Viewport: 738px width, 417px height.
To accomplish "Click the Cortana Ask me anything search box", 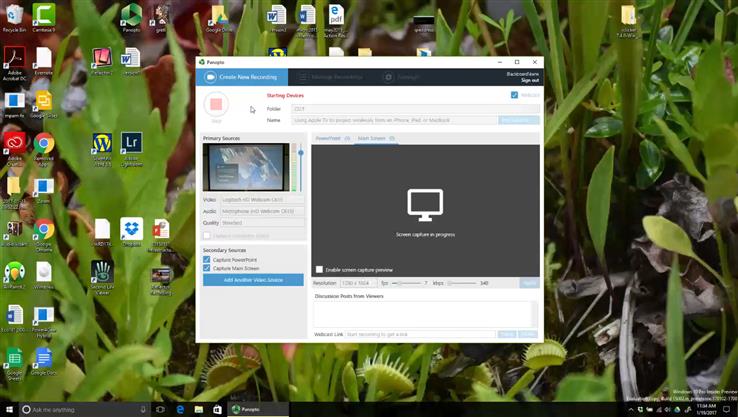I will (85, 409).
